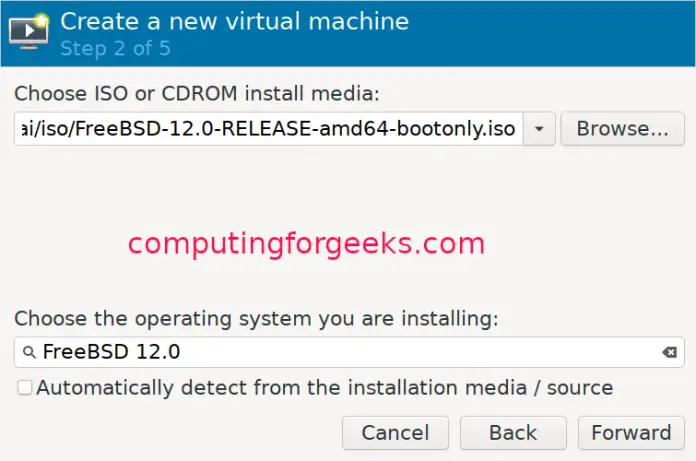Click the magnifier icon in OS search field
The height and width of the screenshot is (461, 696).
(x=29, y=352)
